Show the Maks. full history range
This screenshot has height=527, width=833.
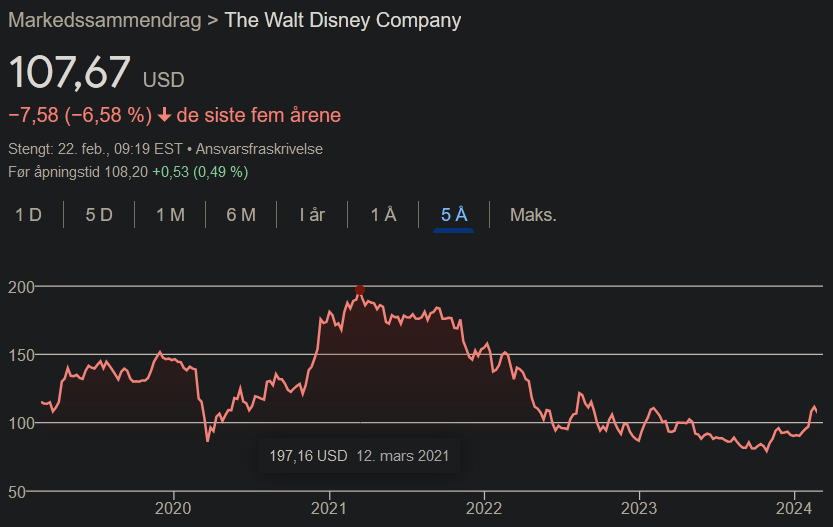click(x=533, y=215)
